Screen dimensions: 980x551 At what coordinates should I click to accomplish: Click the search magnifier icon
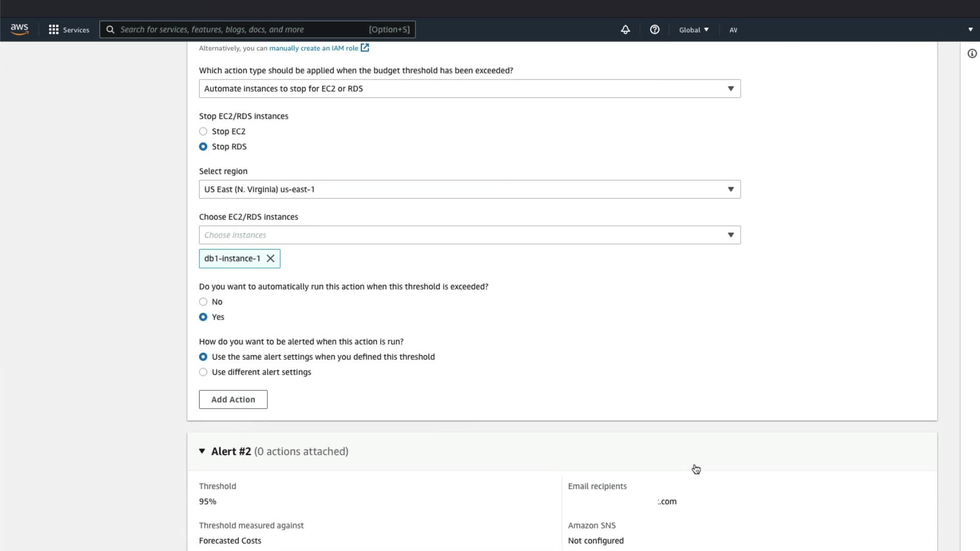tap(110, 30)
